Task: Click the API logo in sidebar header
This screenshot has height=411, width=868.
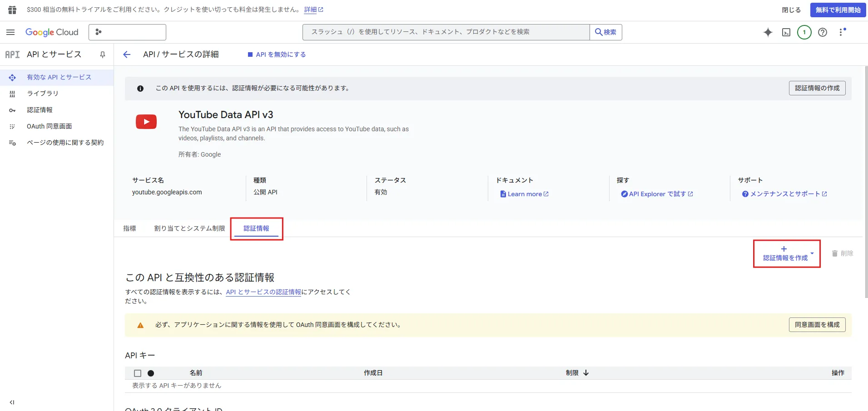Action: click(12, 54)
